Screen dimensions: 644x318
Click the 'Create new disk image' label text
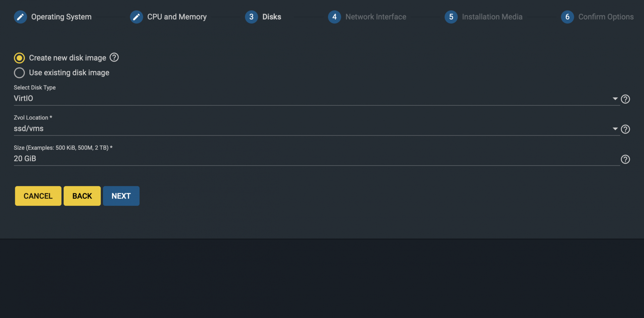click(67, 58)
